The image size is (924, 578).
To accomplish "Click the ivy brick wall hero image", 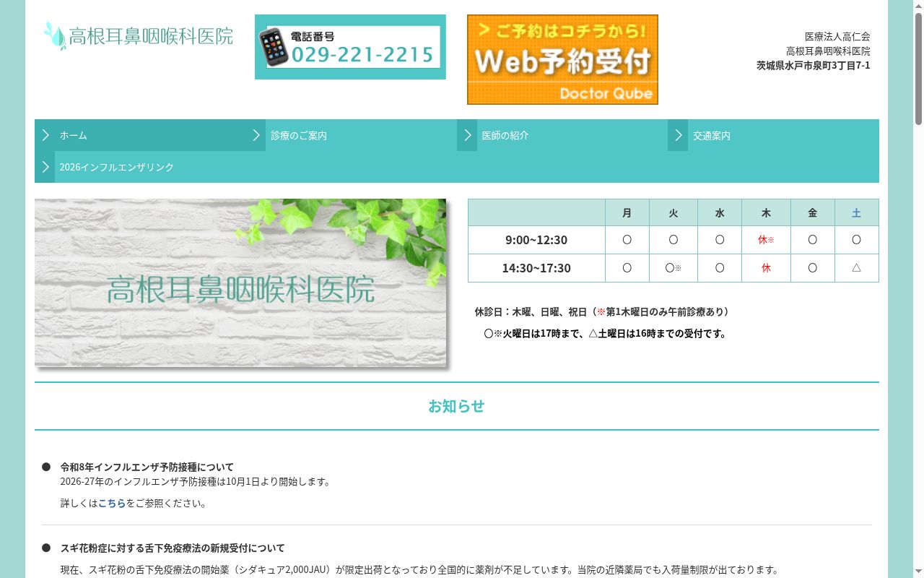I will [x=240, y=283].
